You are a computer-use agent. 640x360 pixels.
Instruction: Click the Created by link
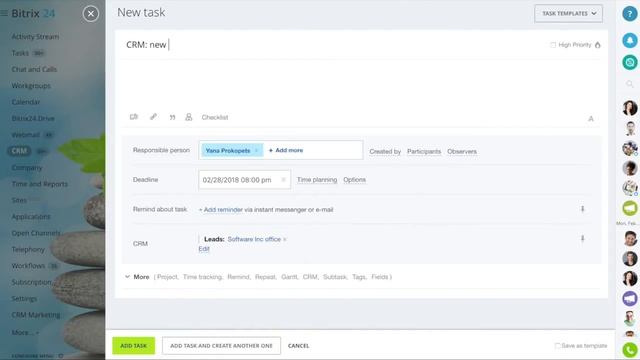pos(385,151)
